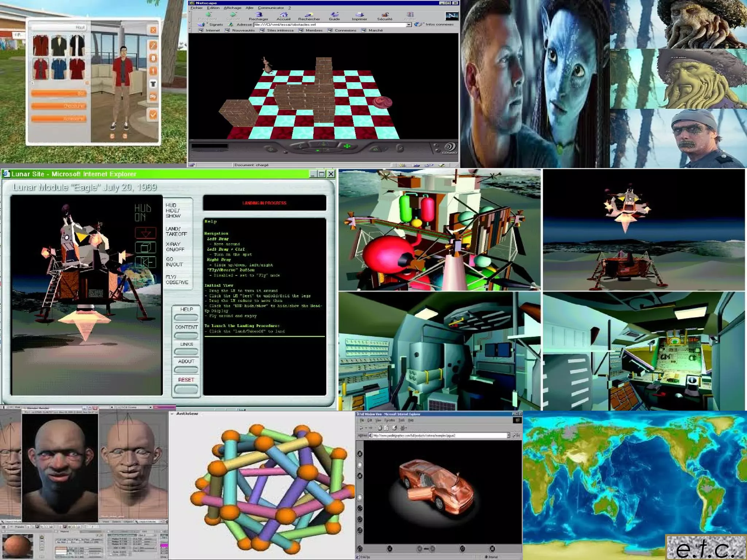747x560 pixels.
Task: Open the Communicator menu
Action: click(271, 8)
